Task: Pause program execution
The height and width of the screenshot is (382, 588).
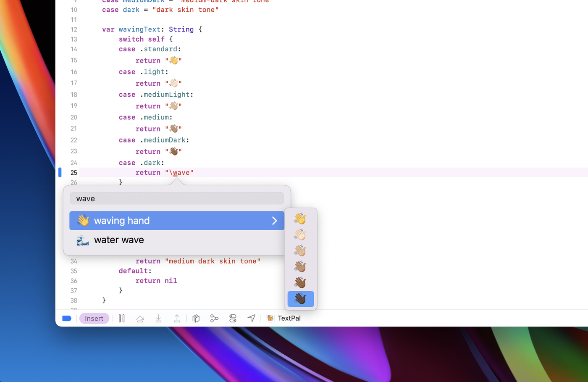Action: pos(122,319)
